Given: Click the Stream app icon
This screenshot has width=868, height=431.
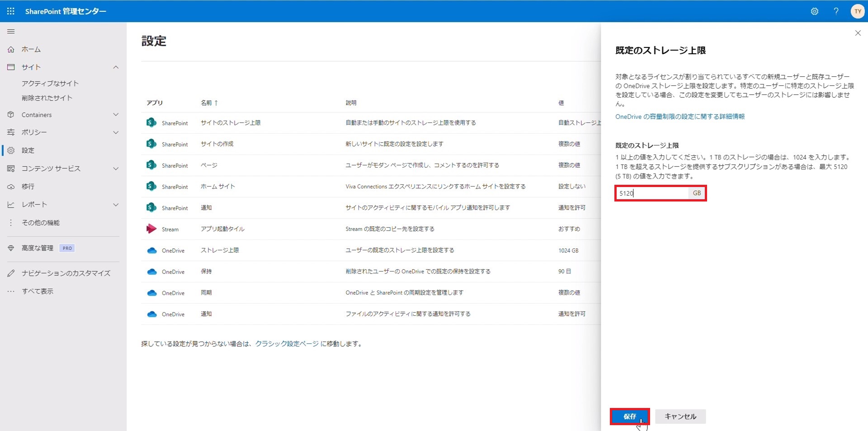Looking at the screenshot, I should click(151, 229).
